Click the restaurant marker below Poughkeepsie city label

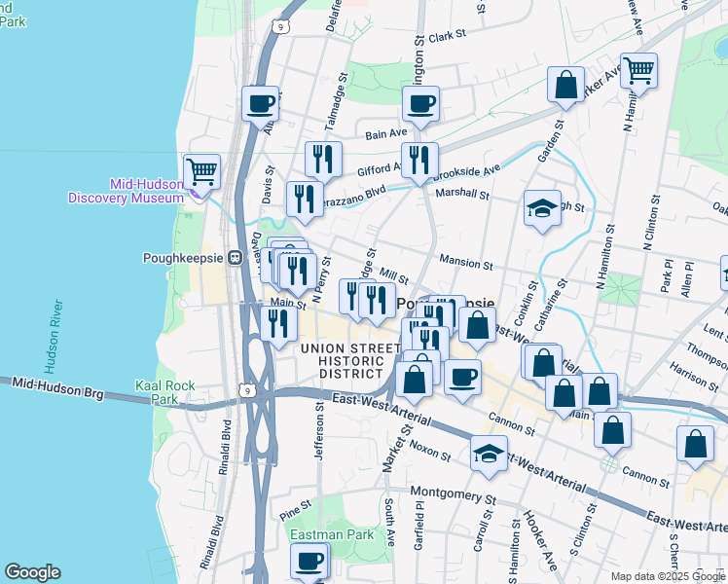pos(430,346)
